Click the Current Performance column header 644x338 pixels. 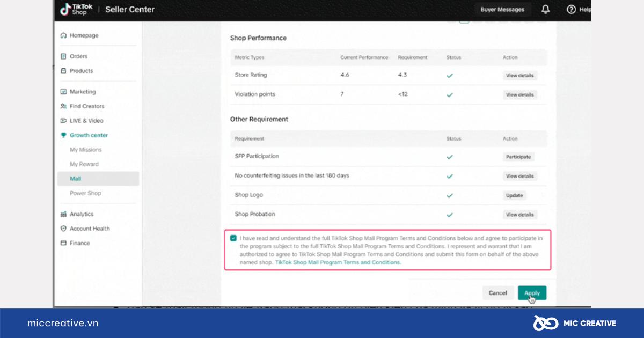coord(364,57)
